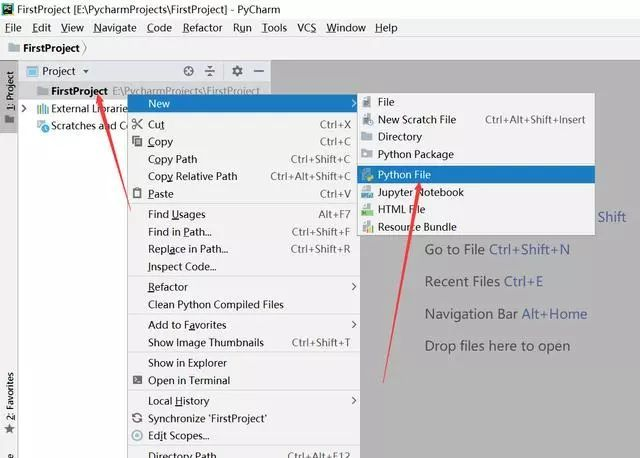The width and height of the screenshot is (640, 458).
Task: Open the Refactor menu in menu bar
Action: point(202,28)
